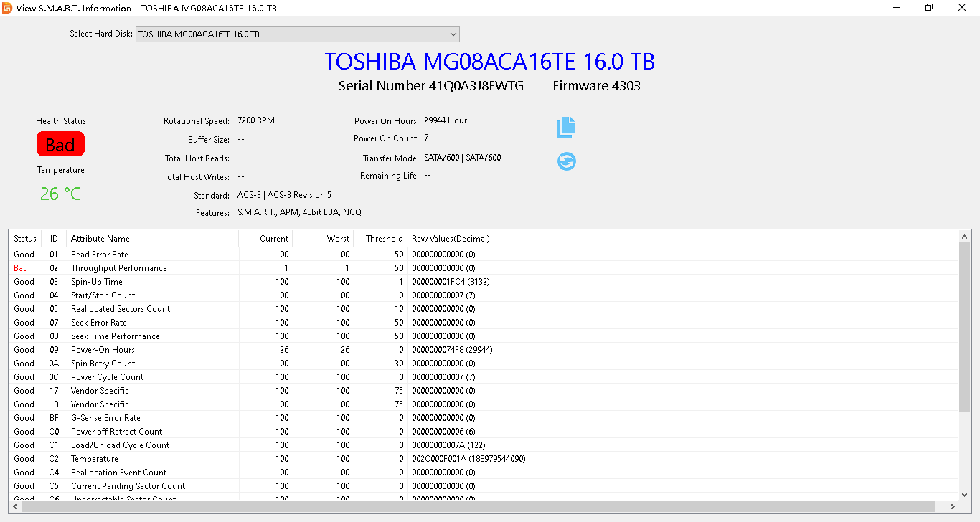Image resolution: width=980 pixels, height=522 pixels.
Task: Click the S.M.A.R.T., APM, 48bit LBA, NCQ features
Action: click(x=299, y=212)
